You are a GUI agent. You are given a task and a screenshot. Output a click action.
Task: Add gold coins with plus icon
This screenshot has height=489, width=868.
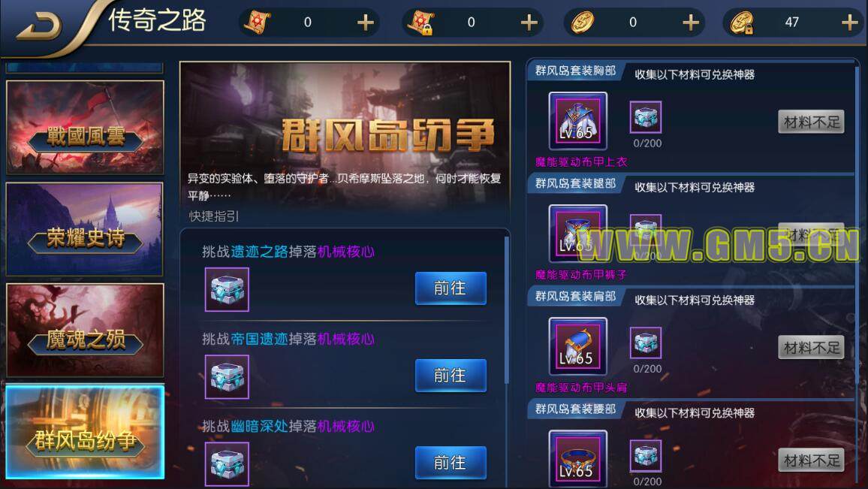690,23
